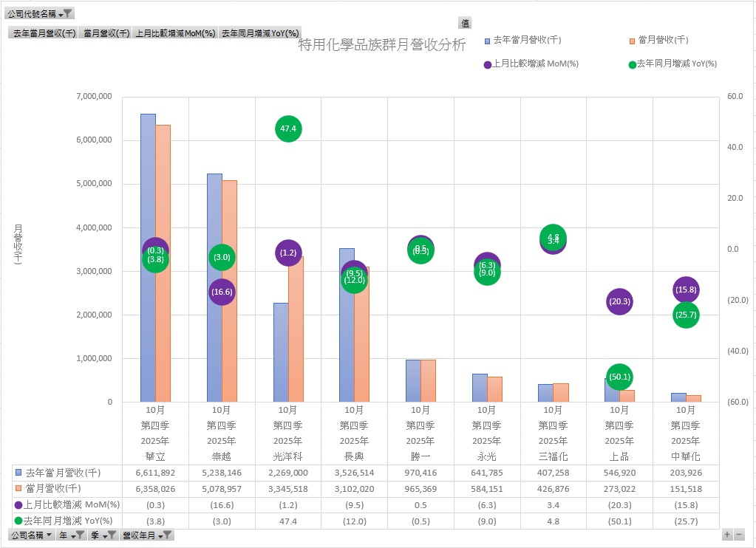
Task: Click the minus collapse field button
Action: [x=739, y=534]
